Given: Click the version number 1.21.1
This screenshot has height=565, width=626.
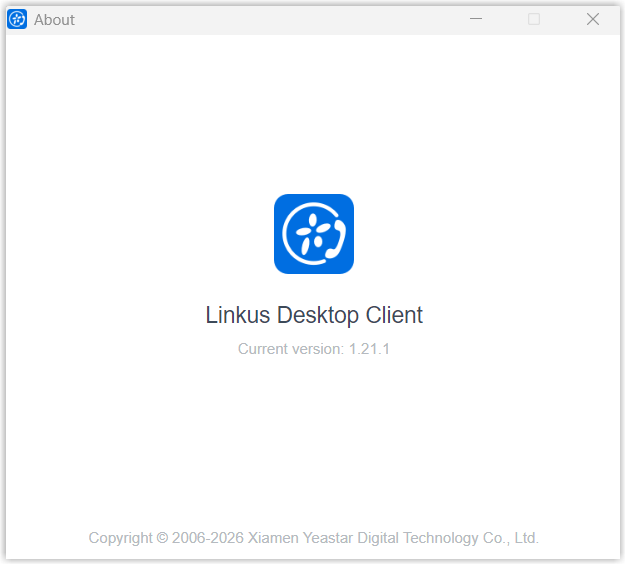Looking at the screenshot, I should (369, 349).
